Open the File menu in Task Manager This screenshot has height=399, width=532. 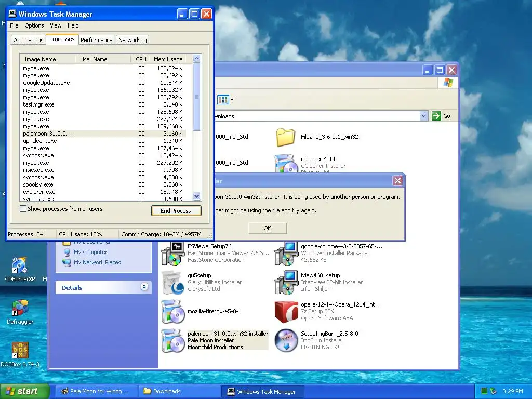pyautogui.click(x=14, y=25)
